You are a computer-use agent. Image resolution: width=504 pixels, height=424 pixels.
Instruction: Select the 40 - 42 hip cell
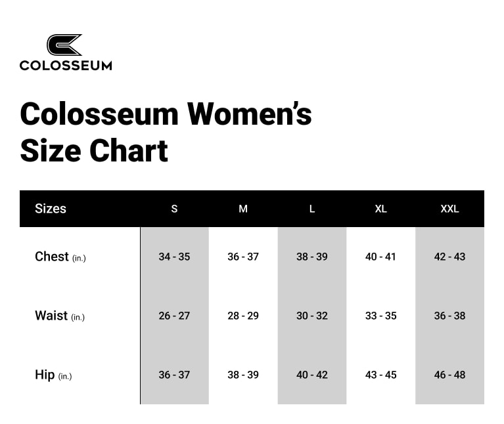(312, 375)
